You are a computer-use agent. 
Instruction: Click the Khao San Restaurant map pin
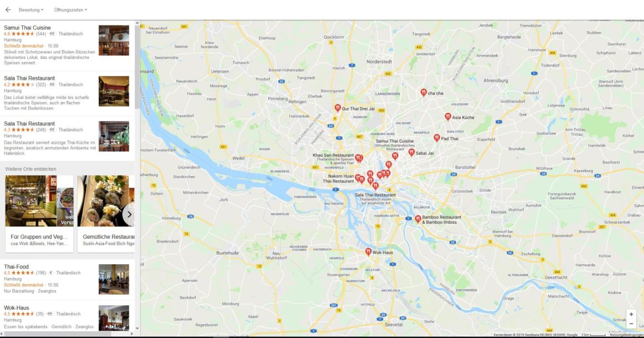[358, 158]
